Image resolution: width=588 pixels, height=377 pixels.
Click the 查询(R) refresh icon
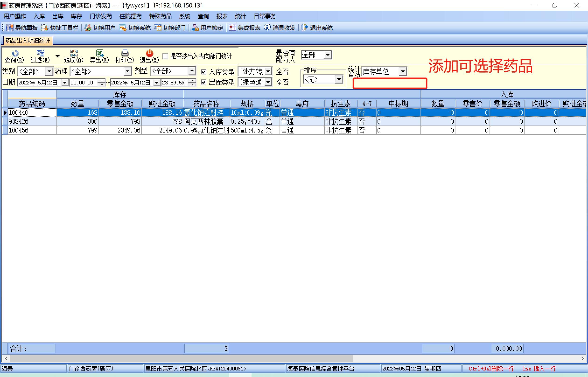(15, 53)
